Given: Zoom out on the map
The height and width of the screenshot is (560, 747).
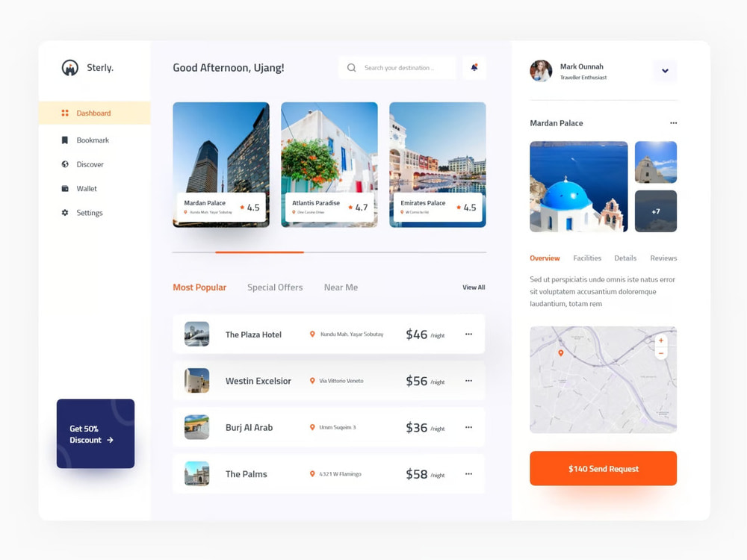Looking at the screenshot, I should coord(661,353).
